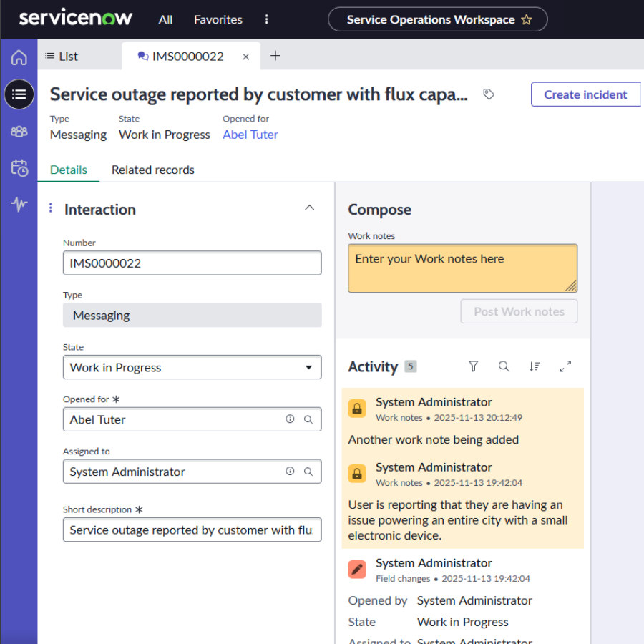Search the Opened for lookup
The height and width of the screenshot is (644, 644).
(308, 419)
